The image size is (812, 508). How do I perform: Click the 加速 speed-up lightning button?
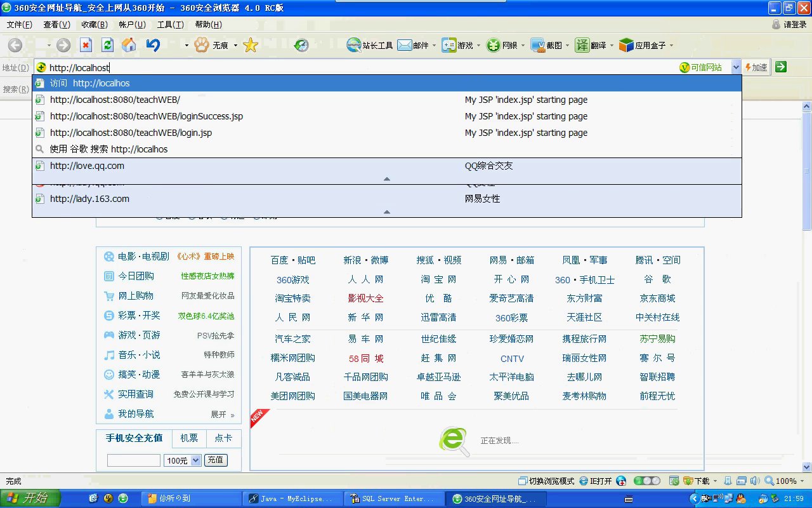click(756, 67)
